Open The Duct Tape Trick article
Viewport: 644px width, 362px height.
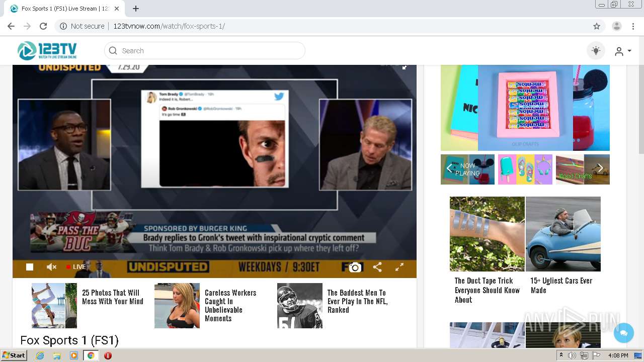[x=487, y=290]
